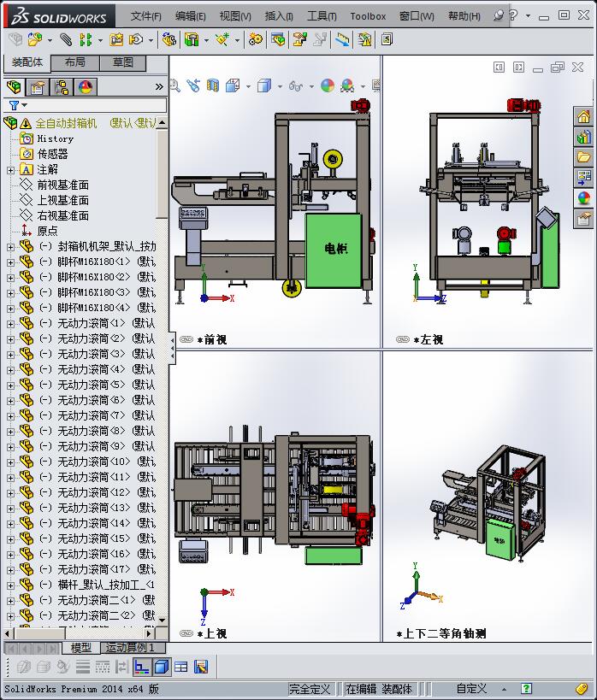Image resolution: width=597 pixels, height=700 pixels.
Task: Open the 插入(I) menu
Action: click(x=279, y=16)
